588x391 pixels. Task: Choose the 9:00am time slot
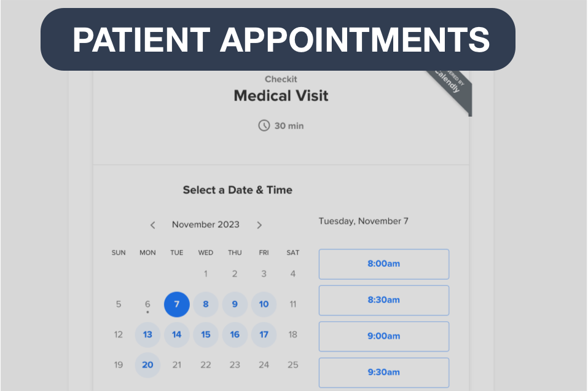click(x=383, y=336)
